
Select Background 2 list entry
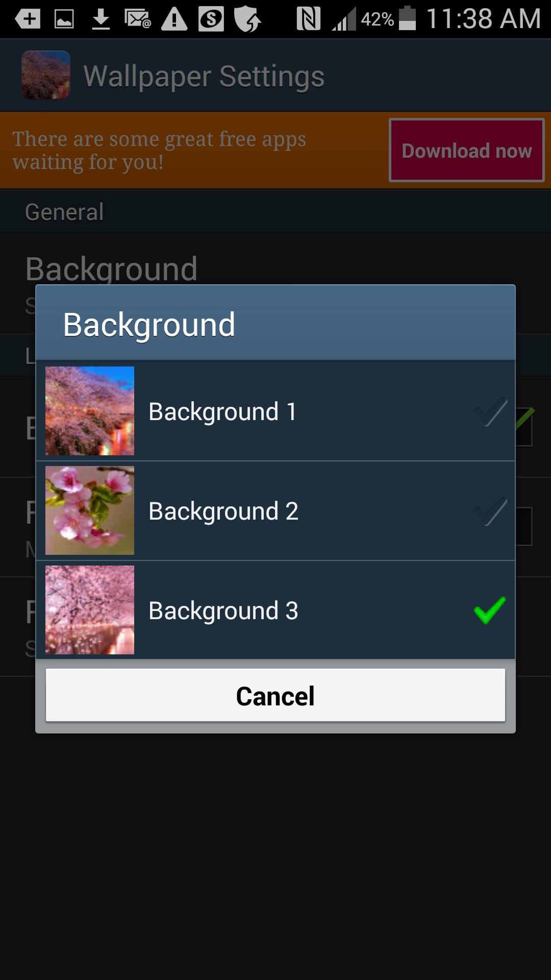coord(275,510)
